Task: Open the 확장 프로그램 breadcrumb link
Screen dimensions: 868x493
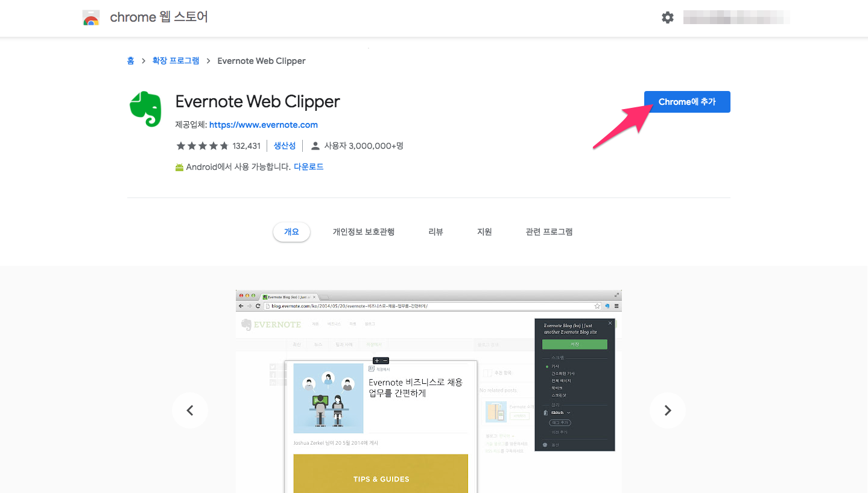Action: tap(176, 61)
